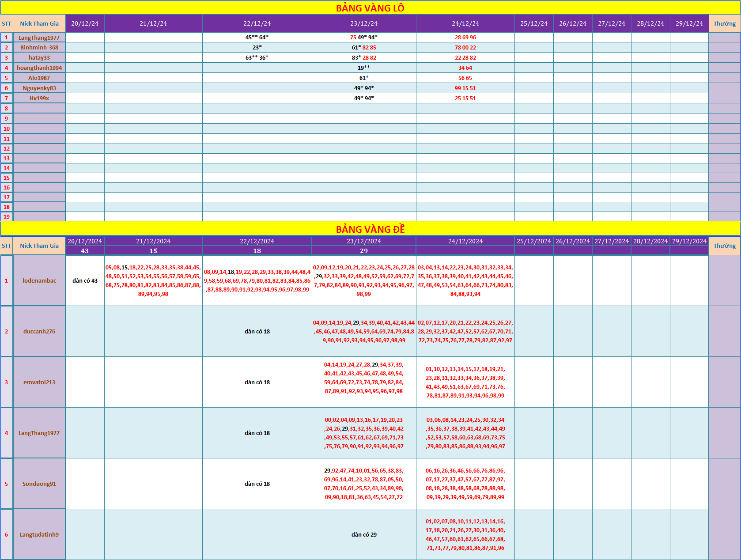This screenshot has height=560, width=741.
Task: Select the BẢNG VÀNG LÔ title cell
Action: (370, 8)
